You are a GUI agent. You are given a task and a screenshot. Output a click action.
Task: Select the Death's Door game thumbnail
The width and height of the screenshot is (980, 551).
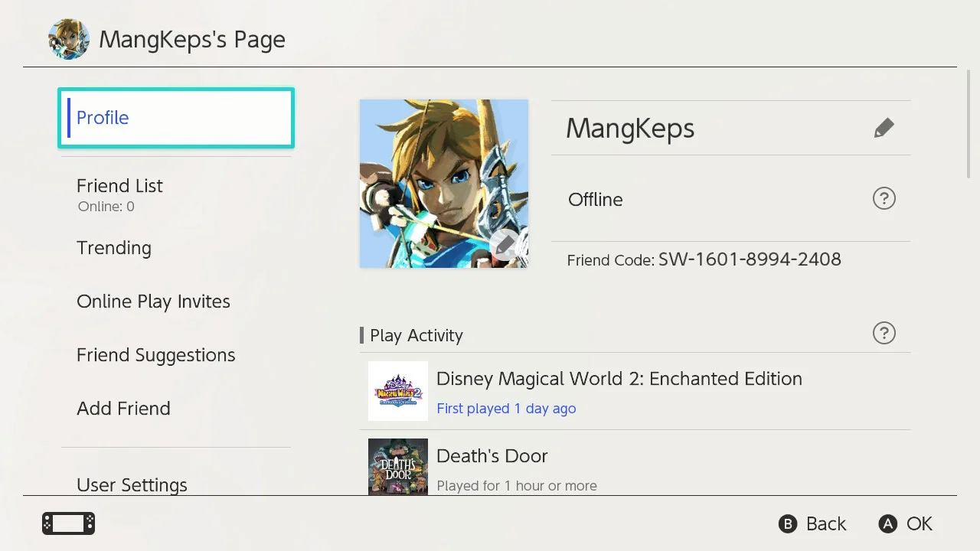click(x=398, y=467)
